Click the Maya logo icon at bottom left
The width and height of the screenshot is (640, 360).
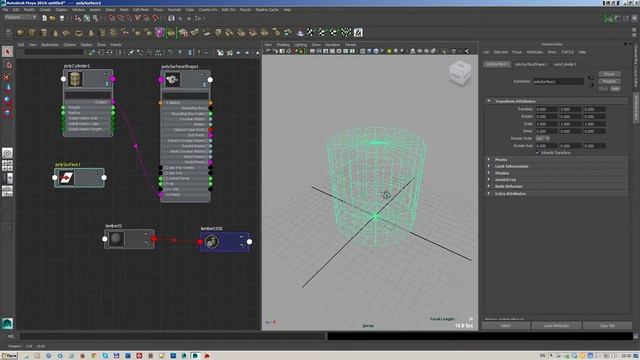coord(7,323)
